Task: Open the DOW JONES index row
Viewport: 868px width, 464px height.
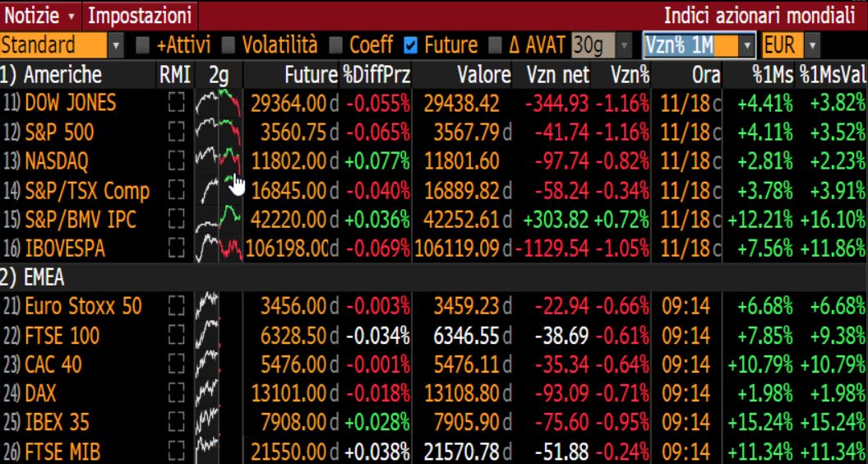Action: 434,103
